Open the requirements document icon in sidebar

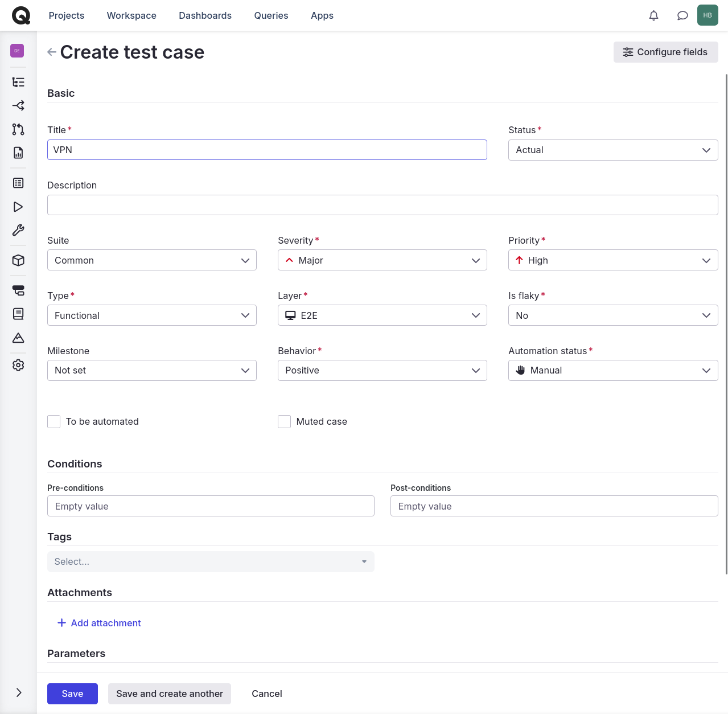(x=18, y=314)
